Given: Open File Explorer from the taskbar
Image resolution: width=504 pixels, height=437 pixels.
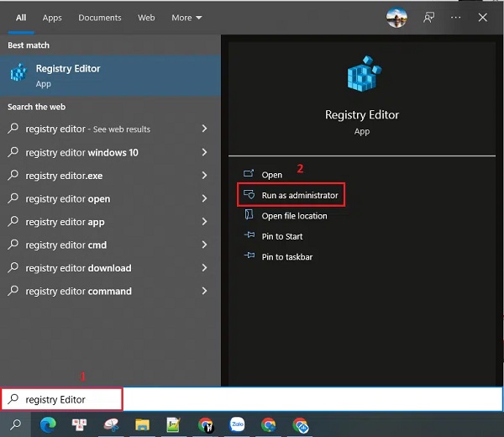Looking at the screenshot, I should [x=142, y=425].
